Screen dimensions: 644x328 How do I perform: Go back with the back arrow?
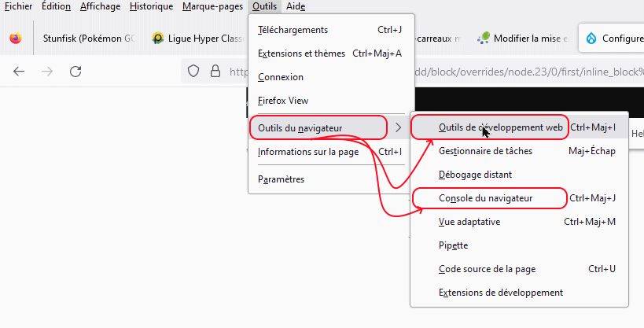click(19, 72)
